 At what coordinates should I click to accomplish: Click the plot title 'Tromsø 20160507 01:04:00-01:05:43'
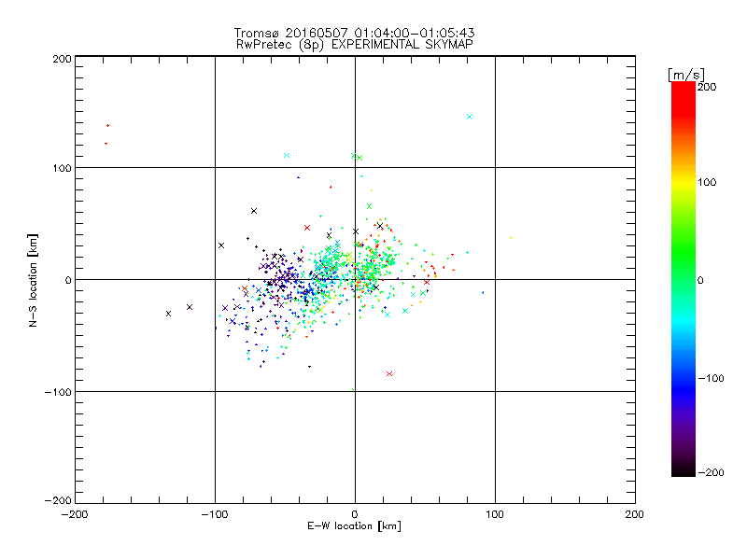coord(354,33)
